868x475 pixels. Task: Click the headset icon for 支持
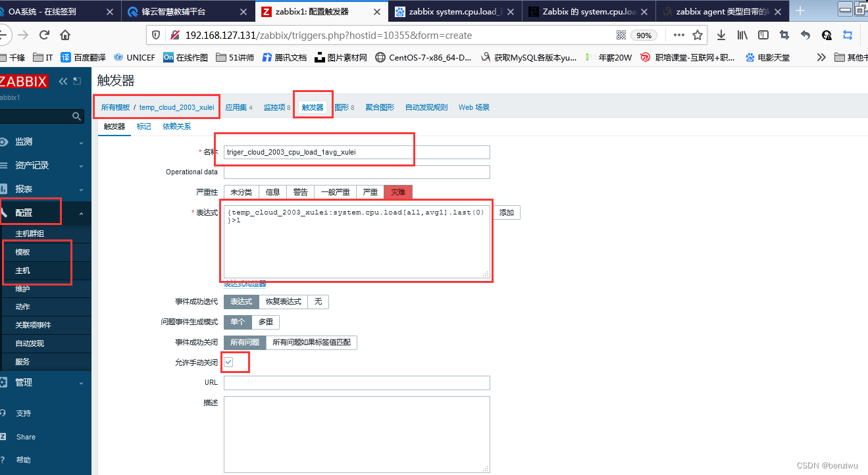pos(3,413)
